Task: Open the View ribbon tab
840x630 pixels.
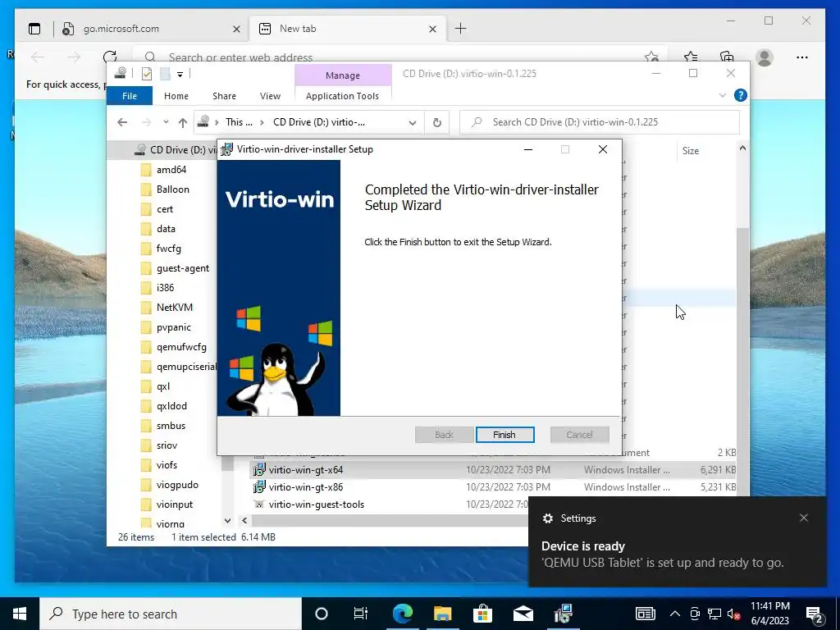Action: point(270,96)
